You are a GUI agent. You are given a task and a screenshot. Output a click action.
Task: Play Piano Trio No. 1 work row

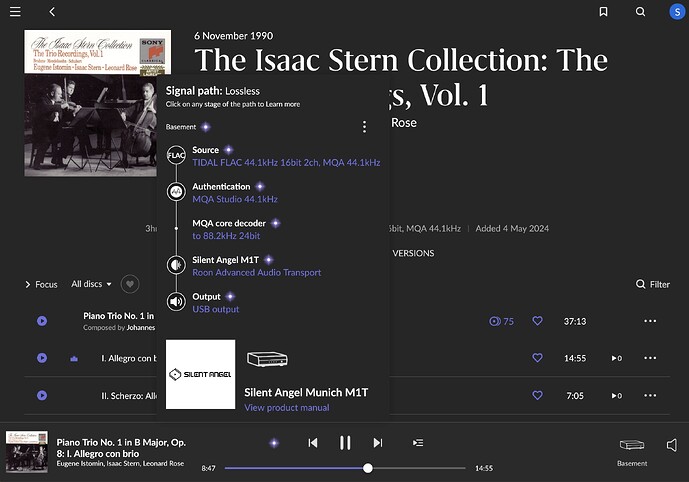(x=42, y=321)
